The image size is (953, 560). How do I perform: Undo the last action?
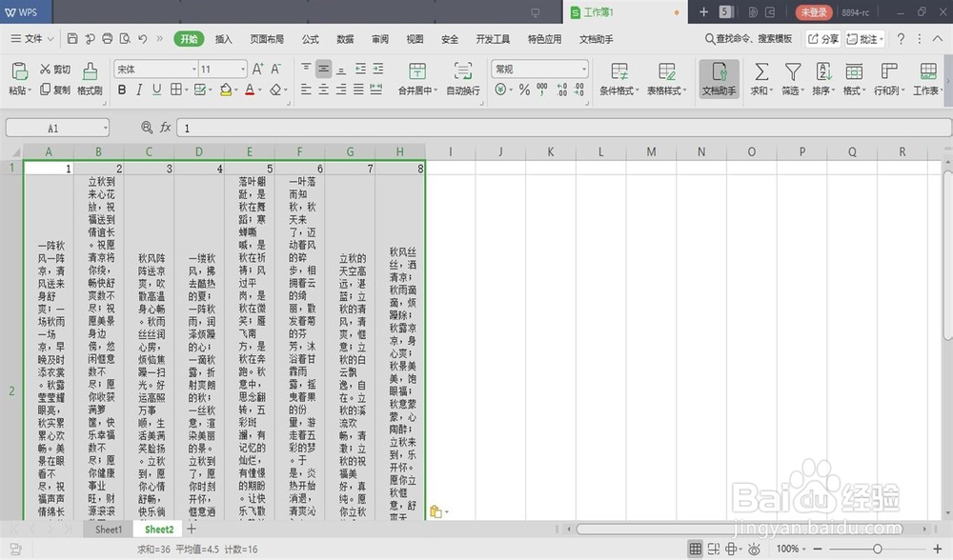(142, 39)
